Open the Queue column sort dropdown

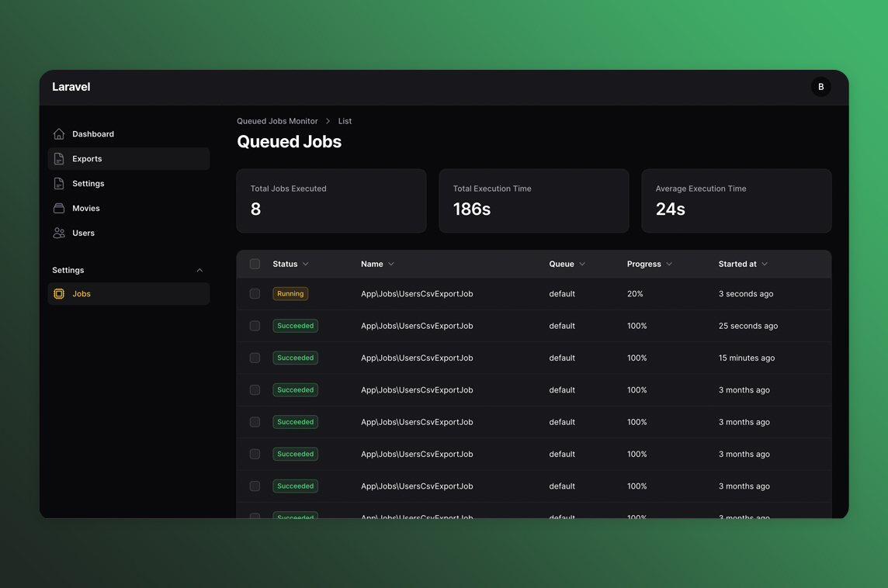584,264
